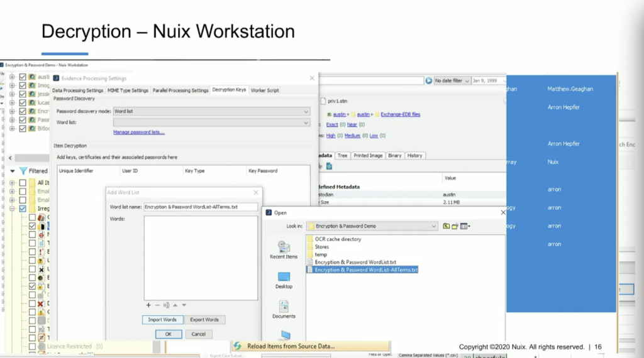Click the Key Type column header
644x358 pixels.
point(214,171)
